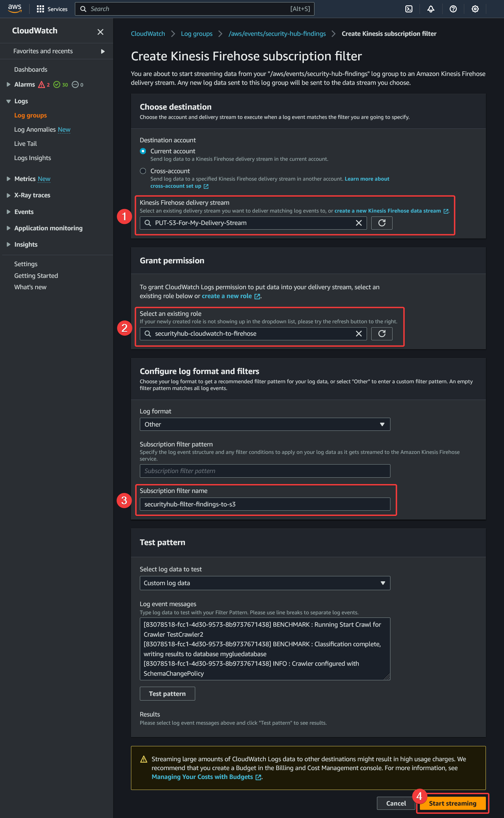This screenshot has width=504, height=818.
Task: Expand the Events section
Action: coord(9,212)
